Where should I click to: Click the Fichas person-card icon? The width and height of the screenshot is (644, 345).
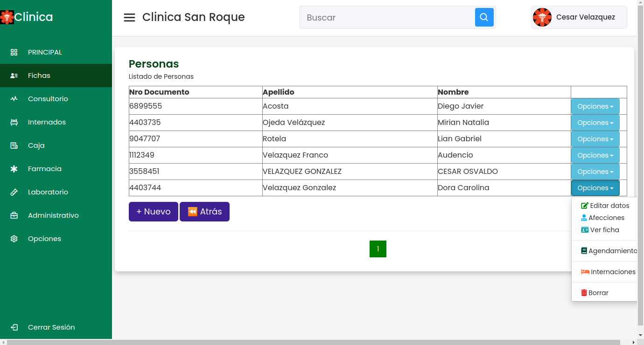point(14,76)
